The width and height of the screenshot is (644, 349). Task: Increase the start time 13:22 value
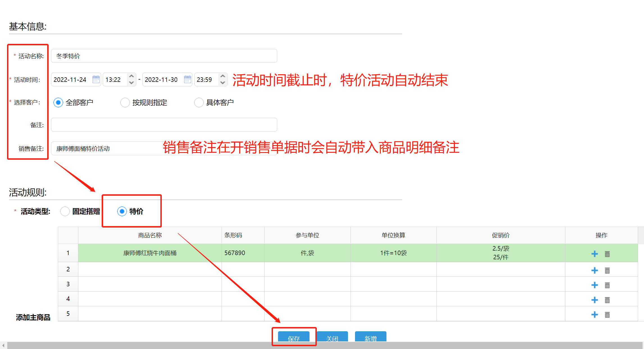coord(131,76)
